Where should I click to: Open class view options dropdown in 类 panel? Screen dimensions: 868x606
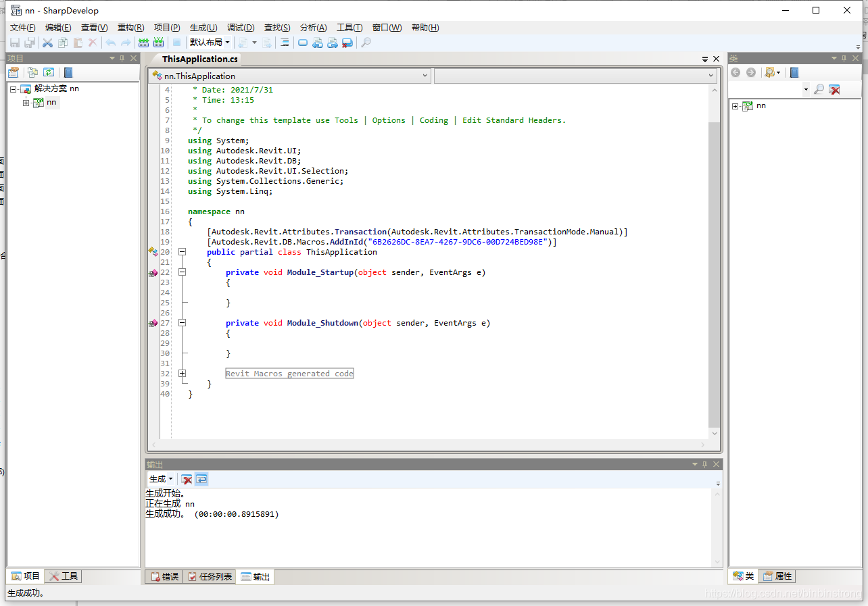[772, 72]
